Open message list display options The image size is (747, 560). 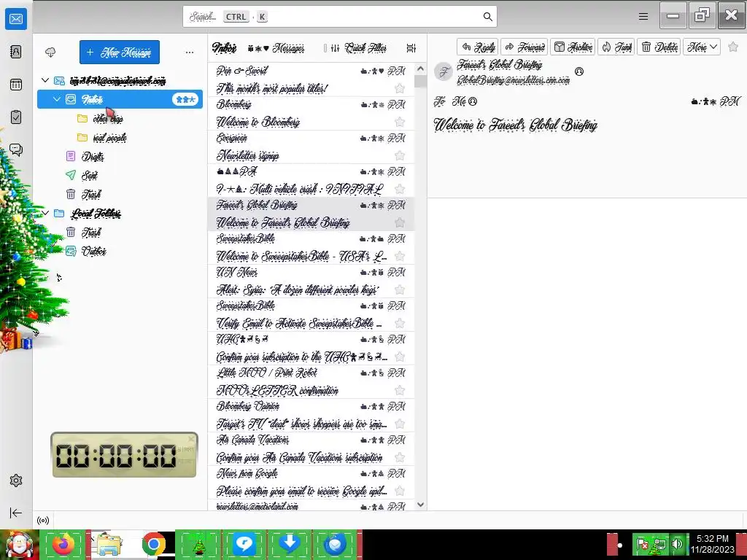pos(411,48)
